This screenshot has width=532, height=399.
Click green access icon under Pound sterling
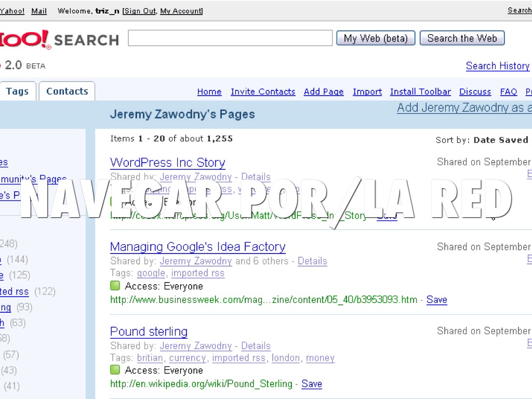click(x=115, y=370)
